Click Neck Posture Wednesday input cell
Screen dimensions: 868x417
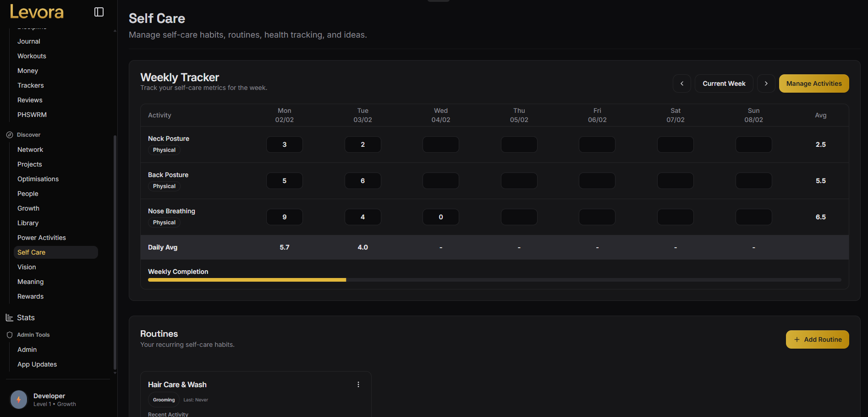[440, 145]
